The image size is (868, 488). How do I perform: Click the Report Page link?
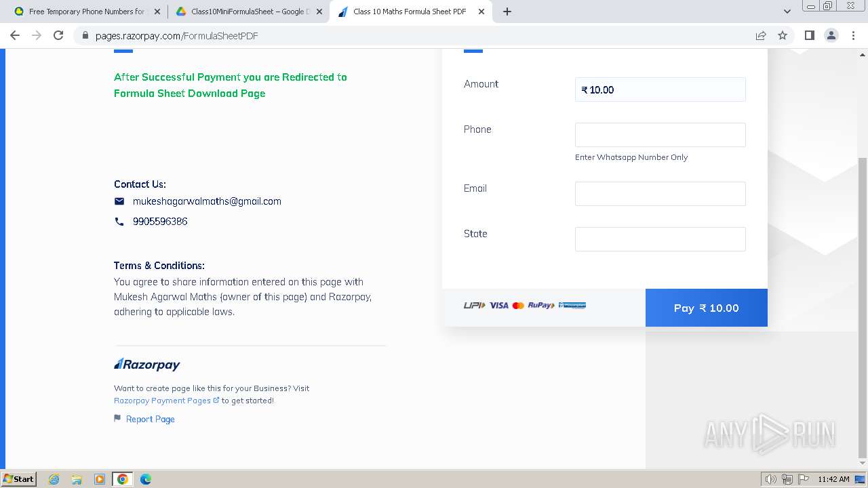pos(151,420)
